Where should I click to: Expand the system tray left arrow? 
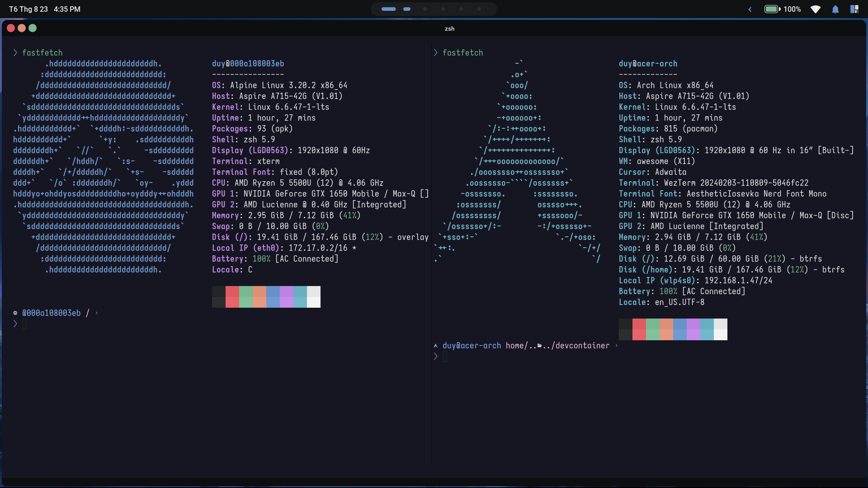[750, 9]
